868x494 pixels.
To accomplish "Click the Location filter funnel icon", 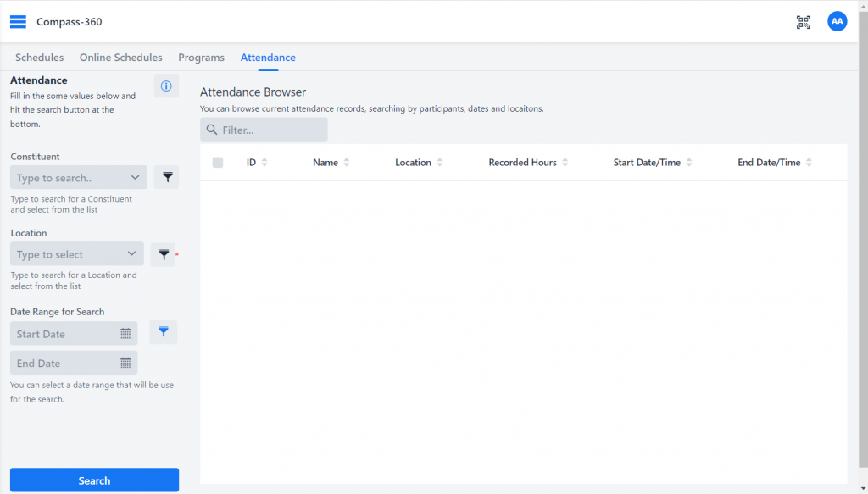I will (x=164, y=254).
